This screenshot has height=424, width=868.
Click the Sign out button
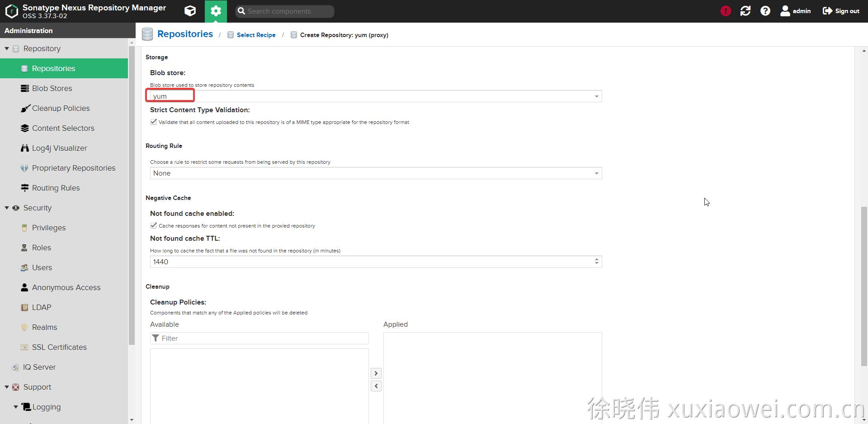841,11
